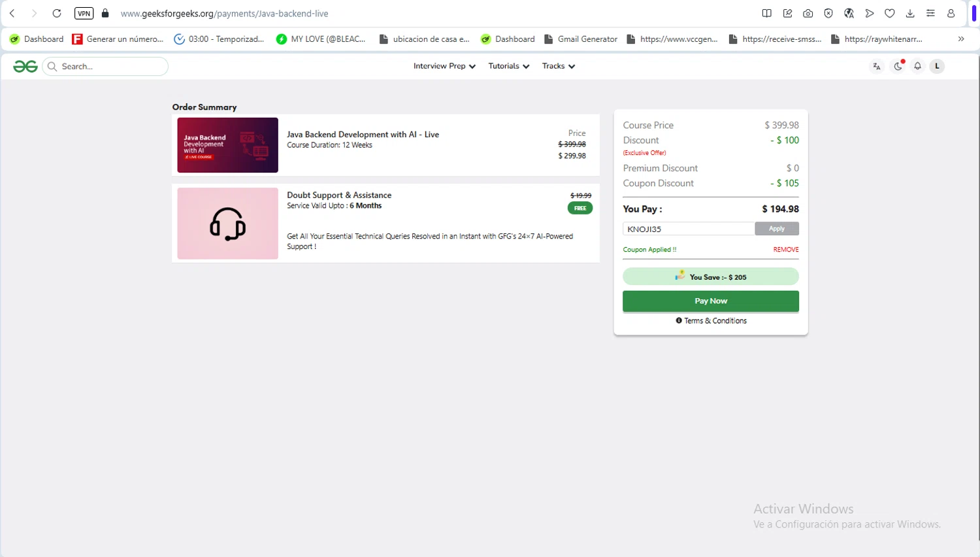Click 'Java Backend Development with AI - Live' title
980x557 pixels.
pos(363,135)
